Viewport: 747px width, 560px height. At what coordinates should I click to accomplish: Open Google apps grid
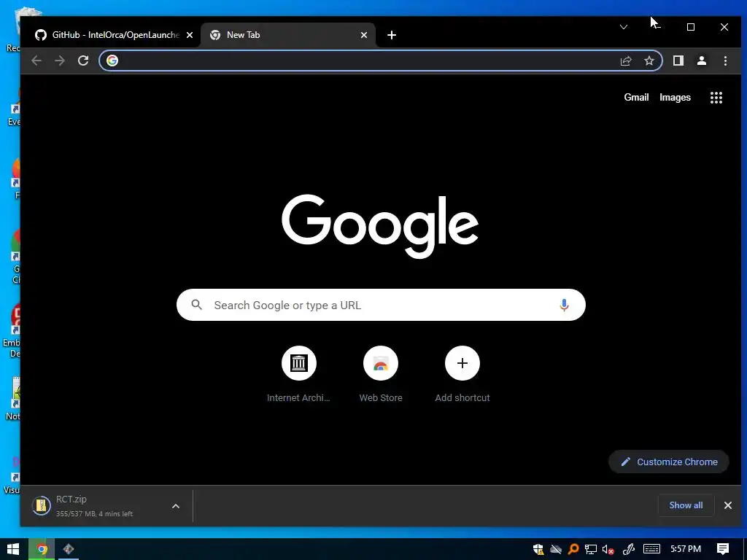(716, 98)
